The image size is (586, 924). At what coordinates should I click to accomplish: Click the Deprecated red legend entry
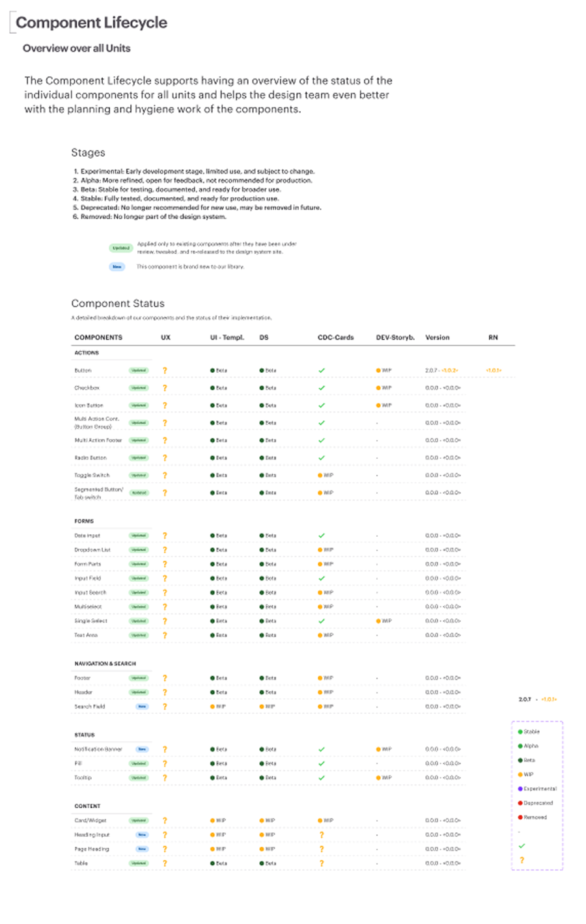[x=535, y=803]
